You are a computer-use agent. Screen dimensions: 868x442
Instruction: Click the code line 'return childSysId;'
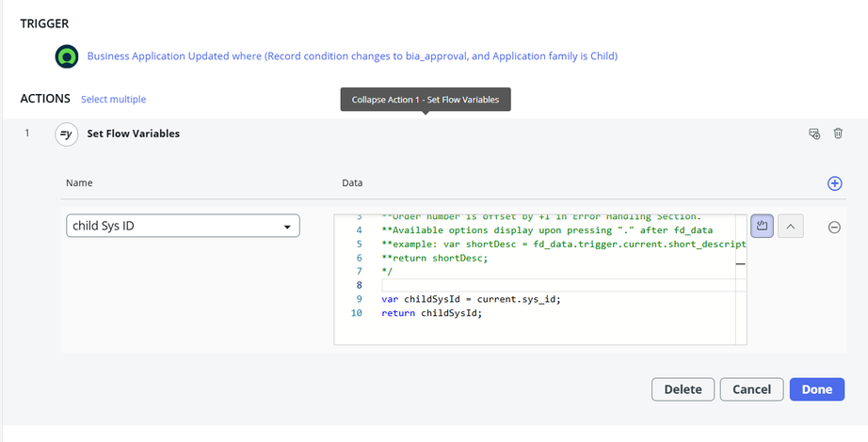coord(432,313)
